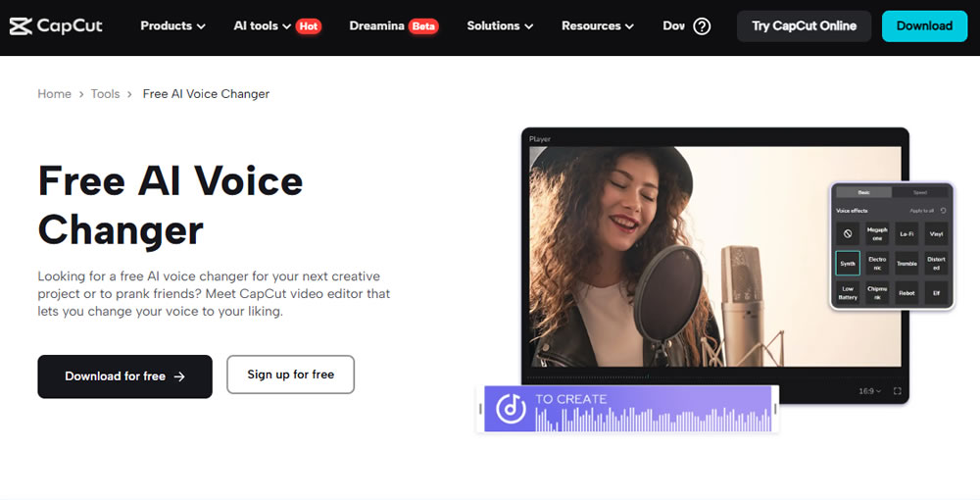Click the right trim handle of audio clip
Image resolution: width=980 pixels, height=500 pixels.
pos(775,409)
